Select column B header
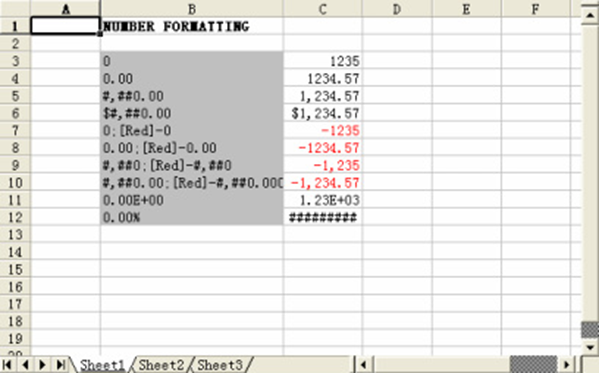The width and height of the screenshot is (599, 373). click(192, 8)
